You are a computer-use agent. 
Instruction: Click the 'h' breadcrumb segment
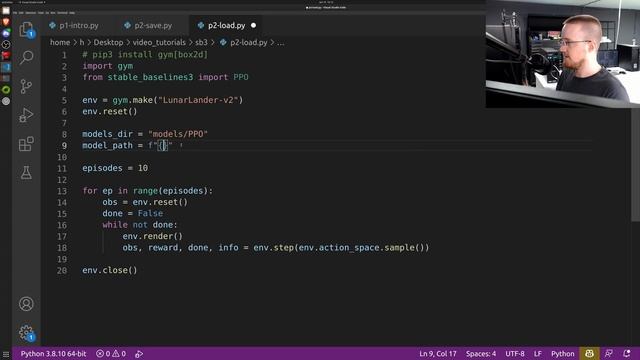(x=82, y=42)
